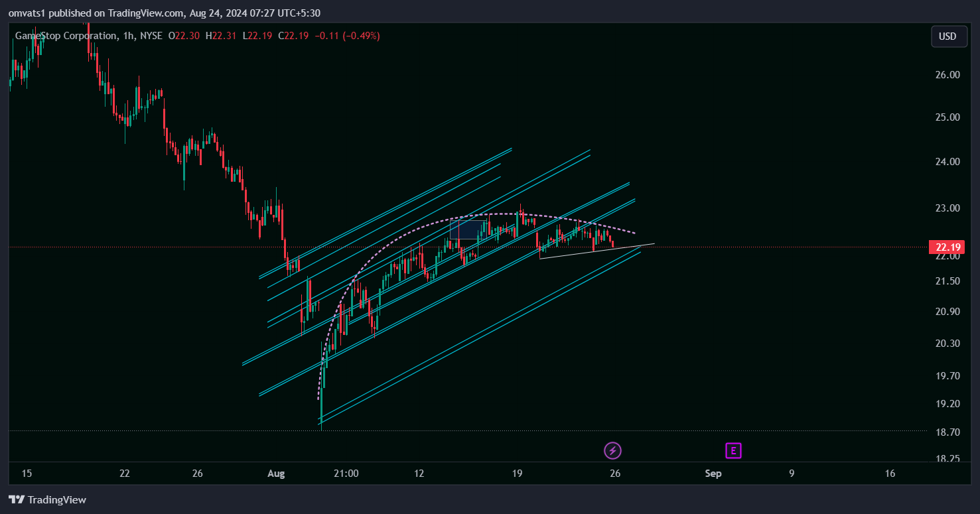Image resolution: width=980 pixels, height=514 pixels.
Task: Click the purple E earnings marker
Action: [x=733, y=451]
